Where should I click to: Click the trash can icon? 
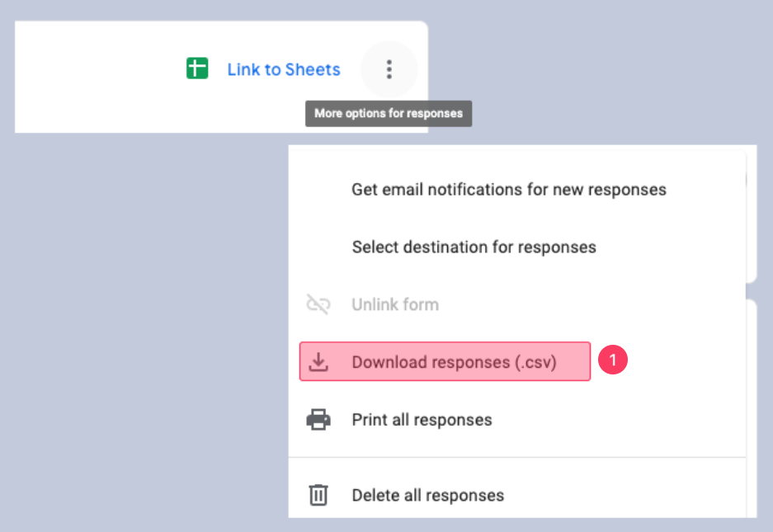318,495
